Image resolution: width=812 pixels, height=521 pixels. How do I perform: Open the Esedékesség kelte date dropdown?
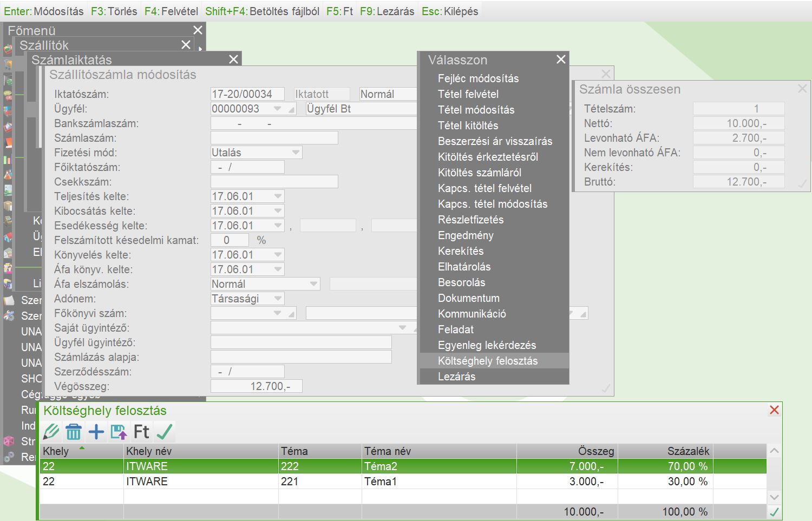coord(278,226)
